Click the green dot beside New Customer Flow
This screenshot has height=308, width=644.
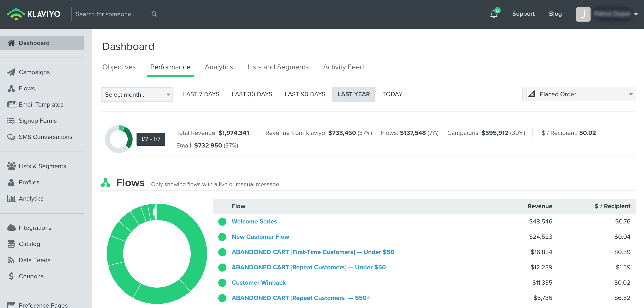click(x=222, y=237)
